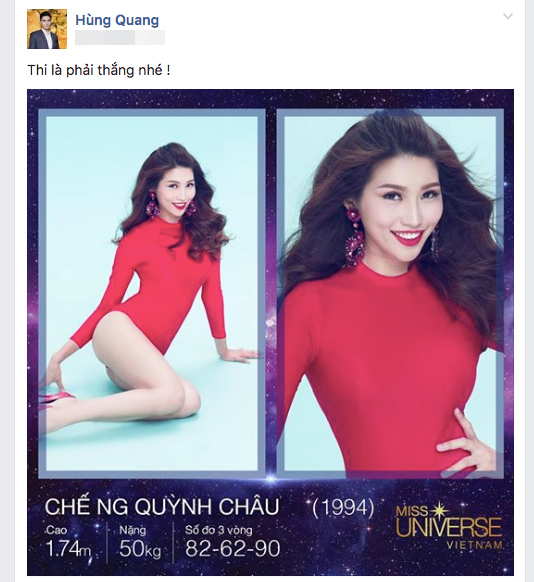Click the post text 'Thi là phải thắng nhé !'
This screenshot has width=534, height=582.
tap(99, 70)
